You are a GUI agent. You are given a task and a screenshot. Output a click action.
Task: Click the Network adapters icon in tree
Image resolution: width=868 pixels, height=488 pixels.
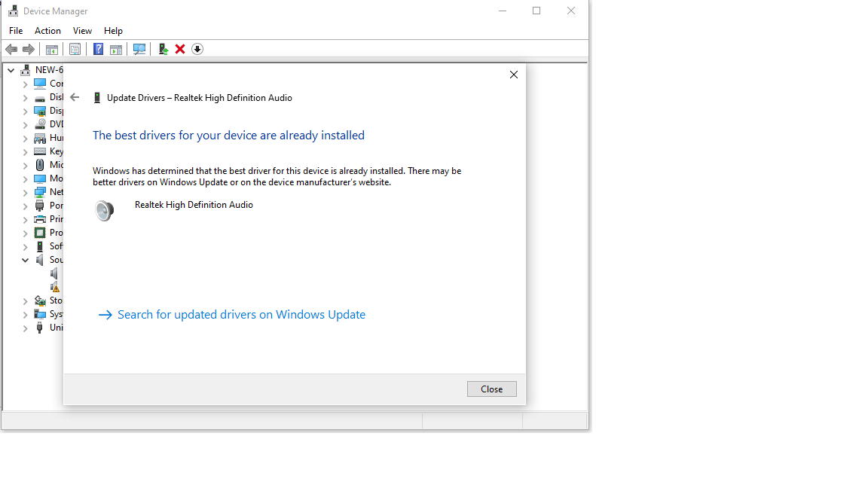(x=40, y=192)
